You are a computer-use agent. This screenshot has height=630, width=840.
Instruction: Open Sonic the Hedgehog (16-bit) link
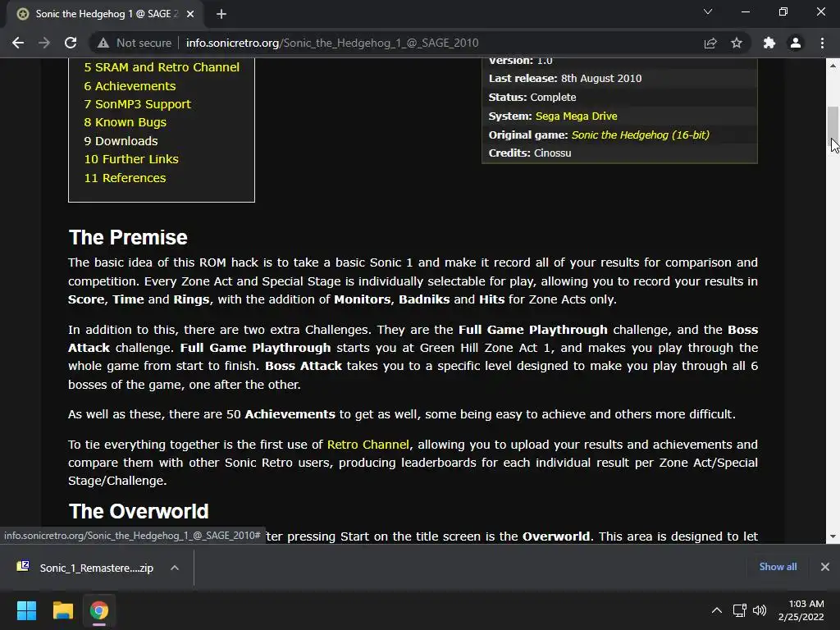click(x=640, y=135)
